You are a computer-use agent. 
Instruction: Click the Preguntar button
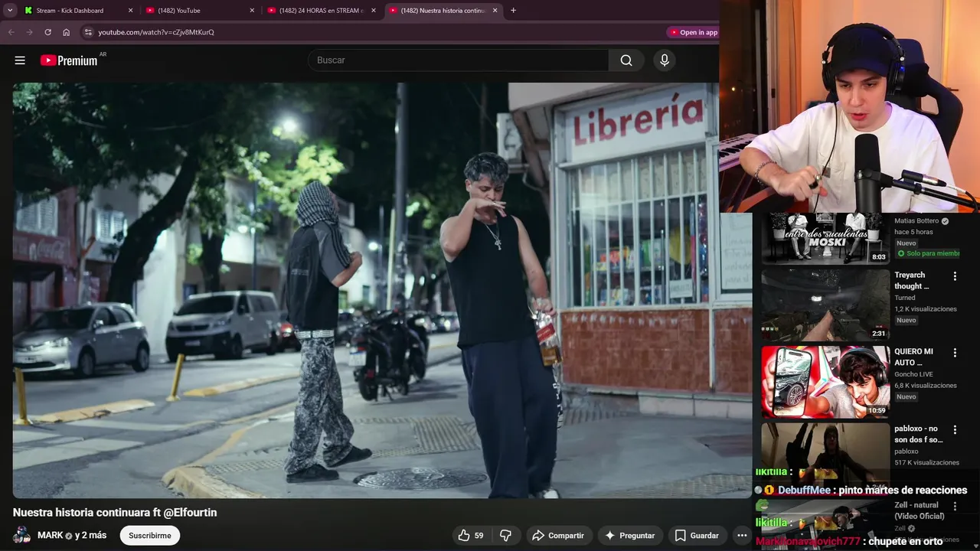[629, 536]
